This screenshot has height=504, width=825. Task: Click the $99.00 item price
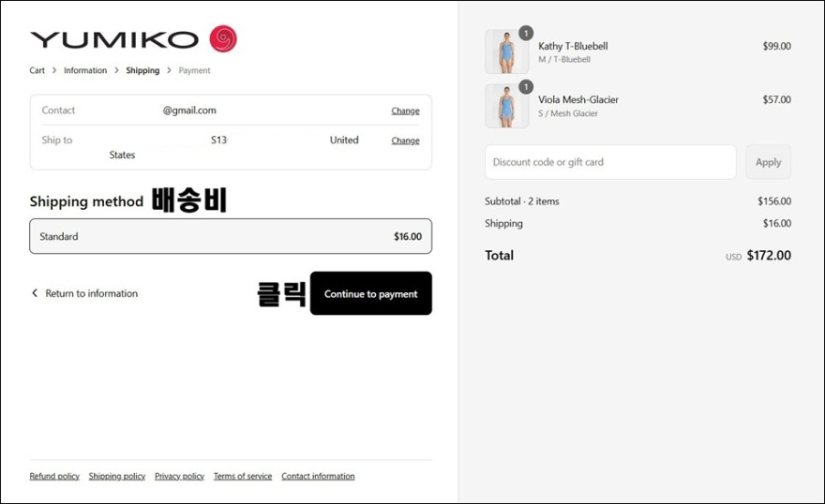pos(776,46)
